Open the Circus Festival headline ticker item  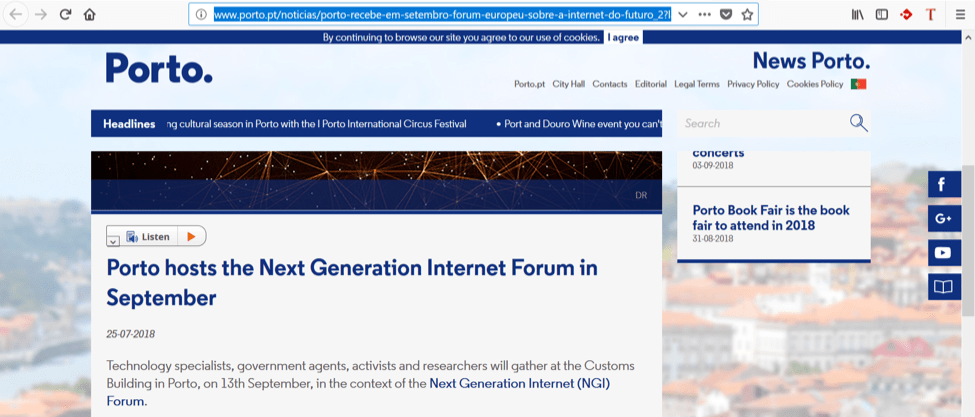point(317,124)
